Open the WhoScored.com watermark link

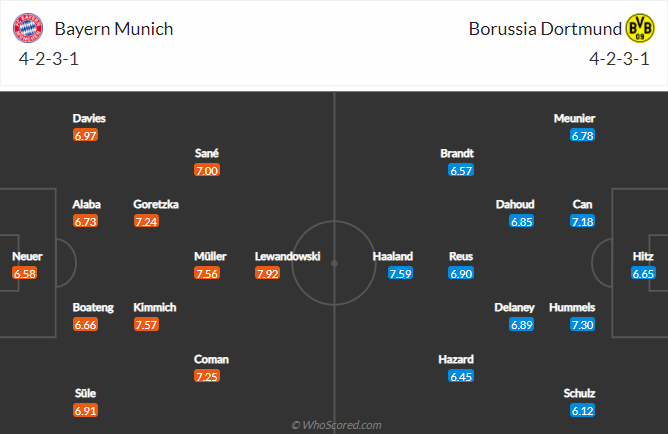(x=336, y=425)
